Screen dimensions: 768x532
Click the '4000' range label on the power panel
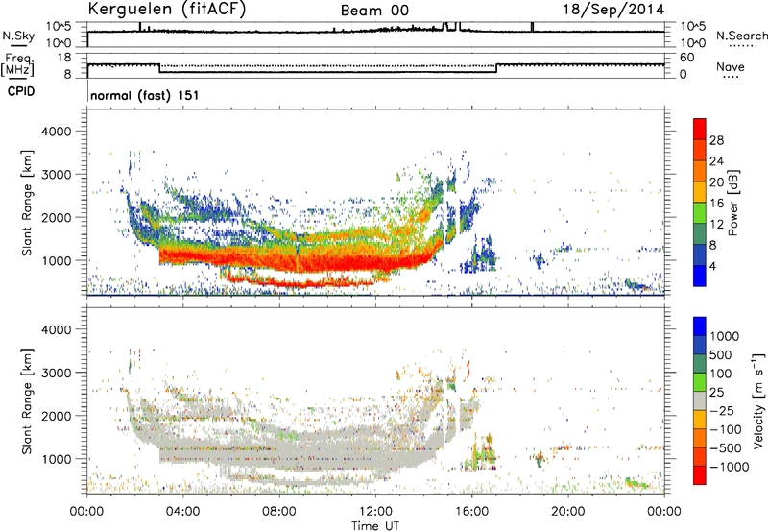coord(56,132)
